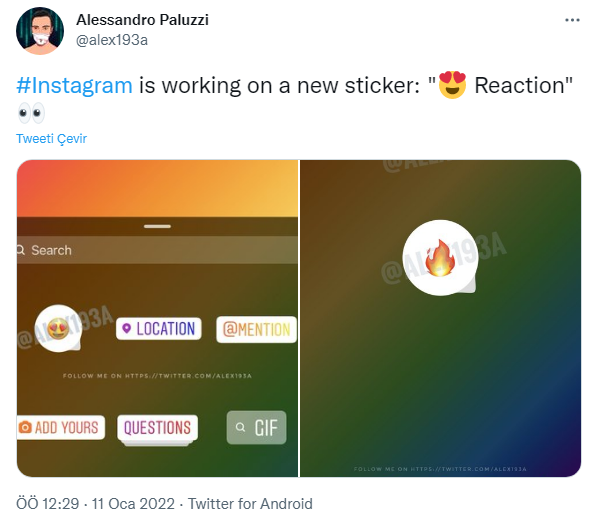Open the tweet's three-dot more menu
Screen dimensions: 589x519
[x=572, y=20]
